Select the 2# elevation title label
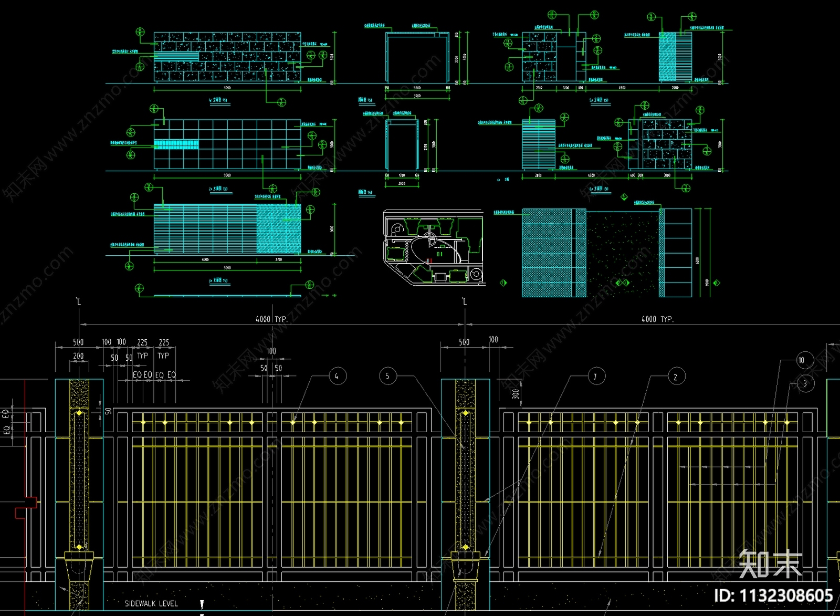This screenshot has height=616, width=840. point(218,188)
